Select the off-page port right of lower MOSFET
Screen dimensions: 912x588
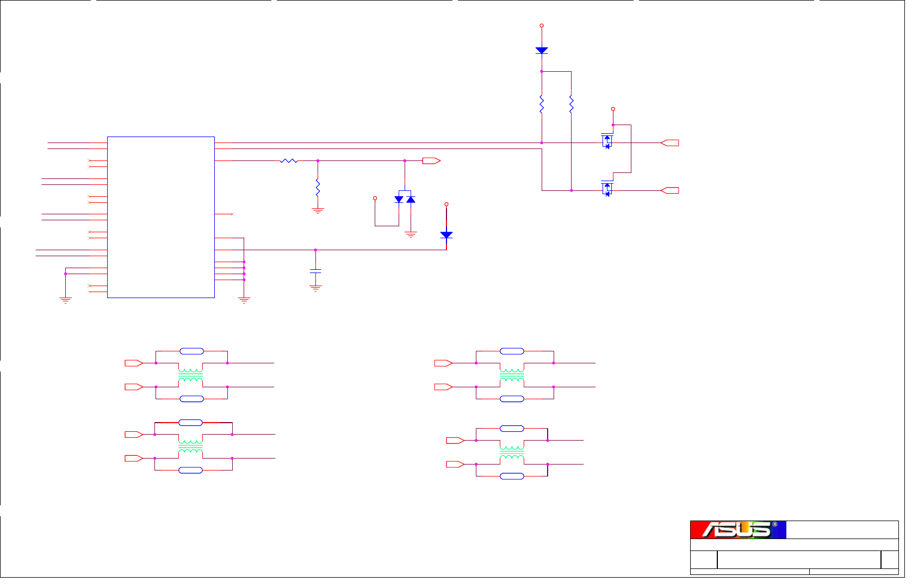(x=669, y=190)
